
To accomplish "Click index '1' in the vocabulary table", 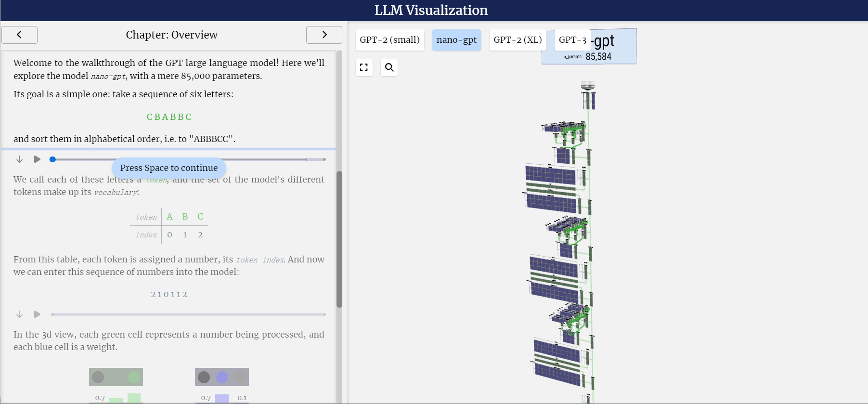I will click(x=185, y=235).
